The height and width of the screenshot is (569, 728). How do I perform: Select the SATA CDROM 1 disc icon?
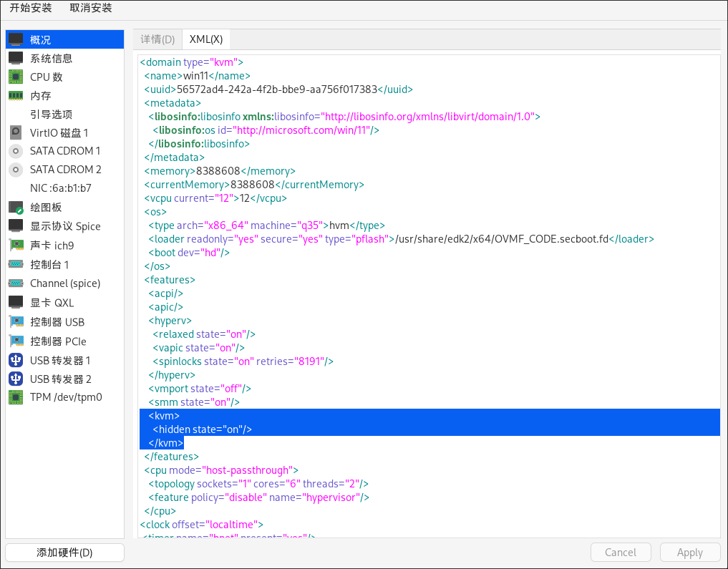pos(16,151)
